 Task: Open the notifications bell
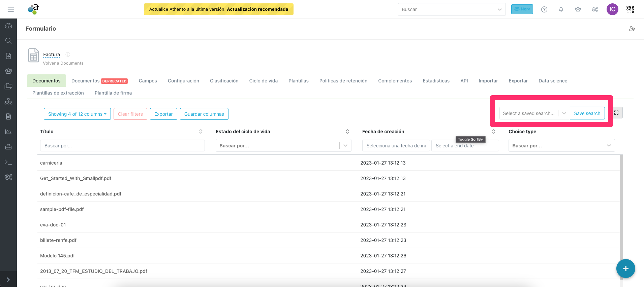coord(561,9)
